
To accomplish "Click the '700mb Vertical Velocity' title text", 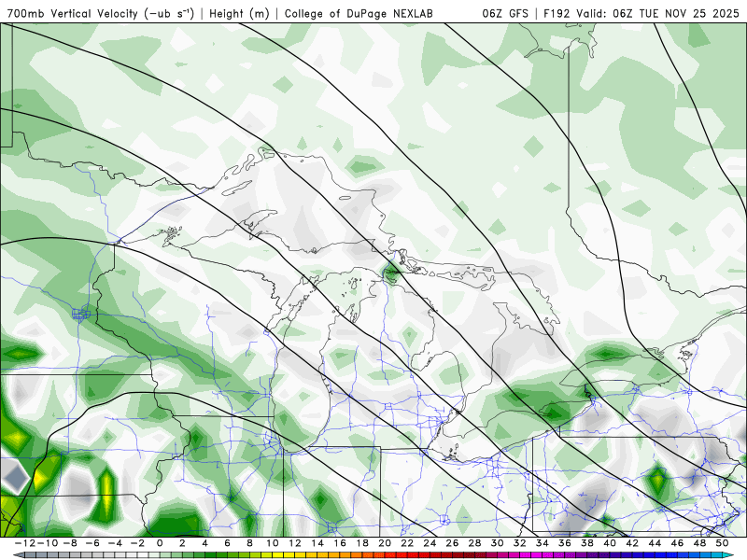I will tap(73, 14).
